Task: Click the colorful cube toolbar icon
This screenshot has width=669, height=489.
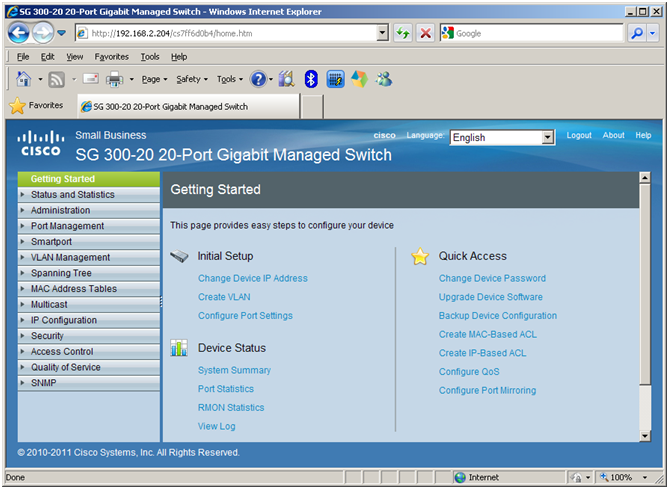Action: tap(359, 79)
